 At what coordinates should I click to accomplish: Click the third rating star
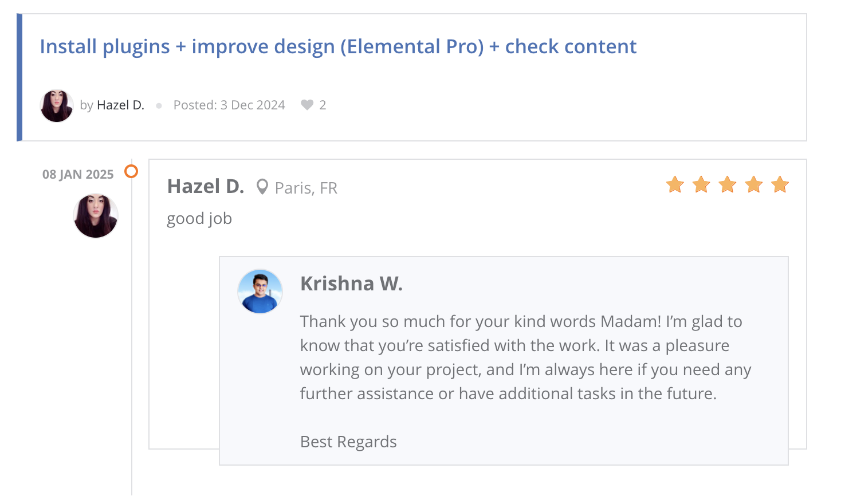[728, 185]
